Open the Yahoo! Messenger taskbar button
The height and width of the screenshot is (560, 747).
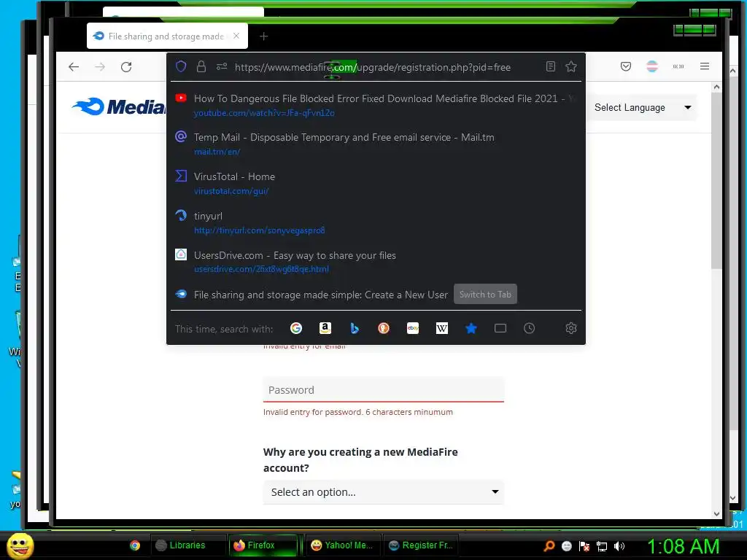pos(342,545)
